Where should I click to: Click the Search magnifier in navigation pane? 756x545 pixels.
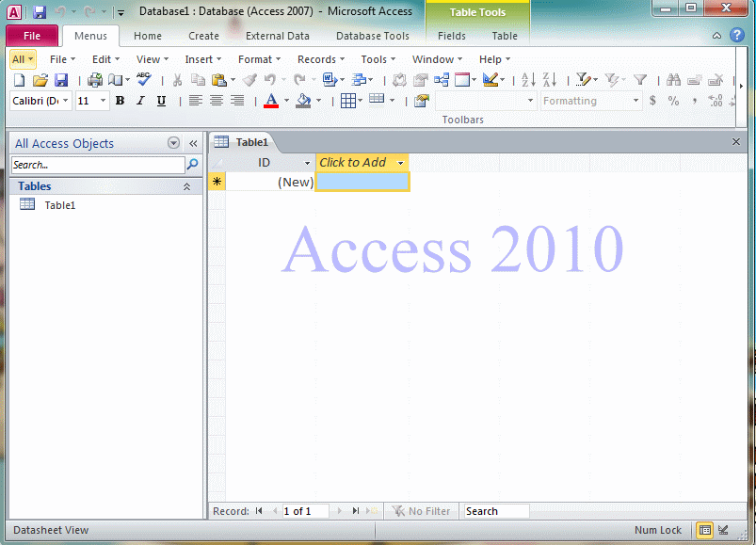coord(192,165)
